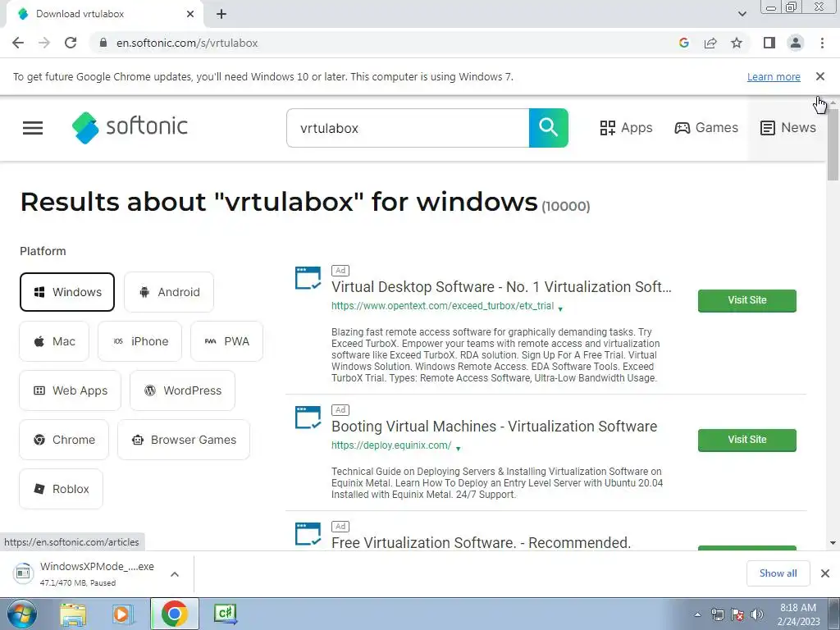Viewport: 840px width, 630px height.
Task: Open the Apps section
Action: [x=626, y=127]
